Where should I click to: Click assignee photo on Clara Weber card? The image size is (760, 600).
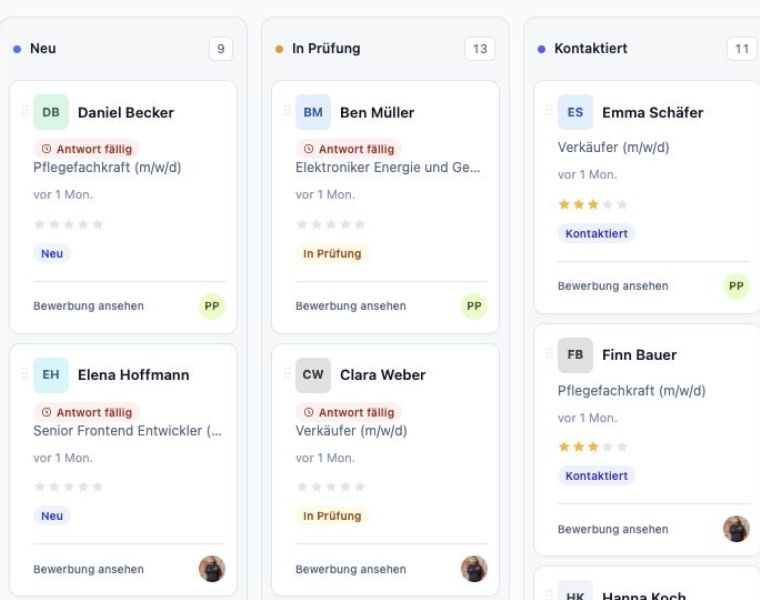click(474, 568)
